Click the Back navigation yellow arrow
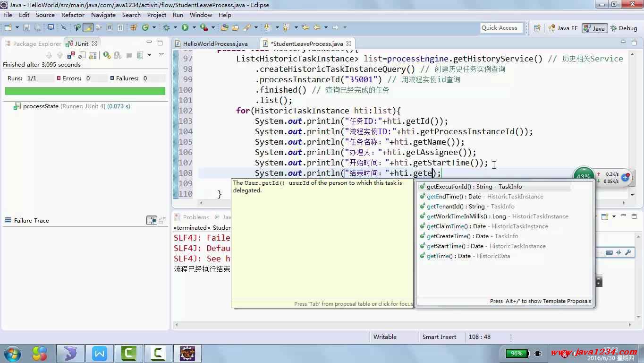Screen dimensions: 644x363 (x=317, y=27)
